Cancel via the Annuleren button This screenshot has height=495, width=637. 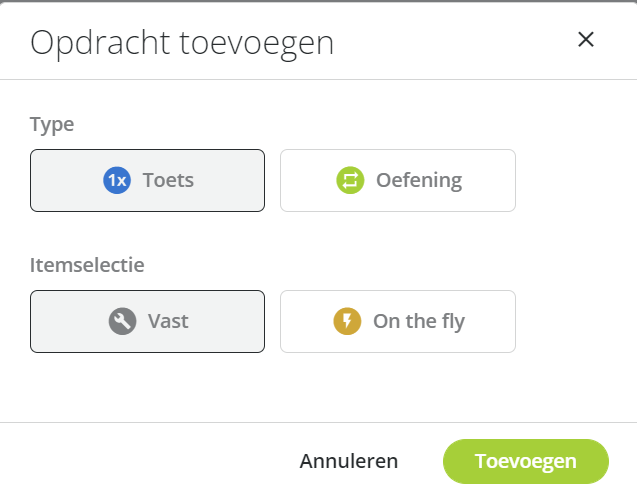[x=349, y=461]
